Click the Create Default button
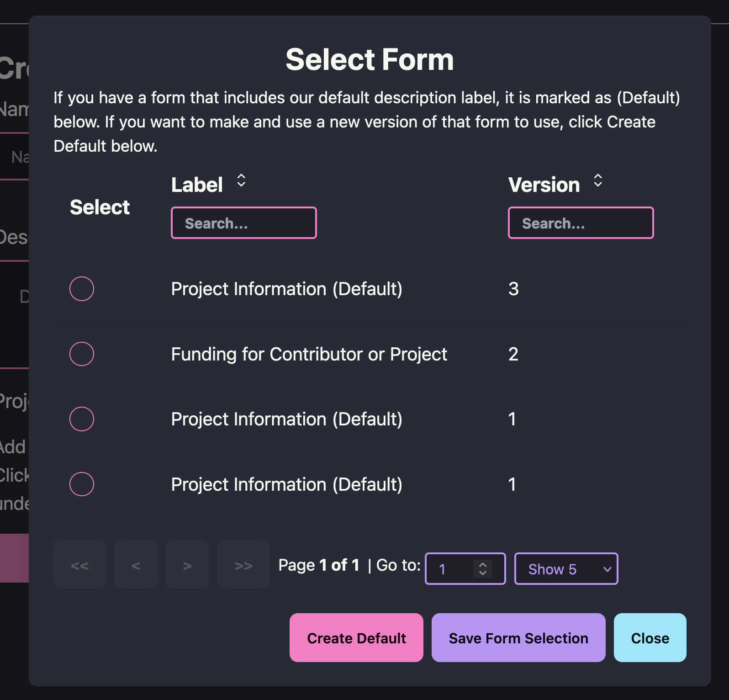 click(356, 638)
